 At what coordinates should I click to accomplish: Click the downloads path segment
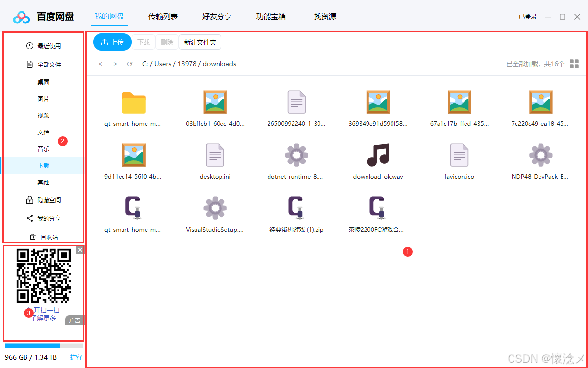click(x=220, y=64)
